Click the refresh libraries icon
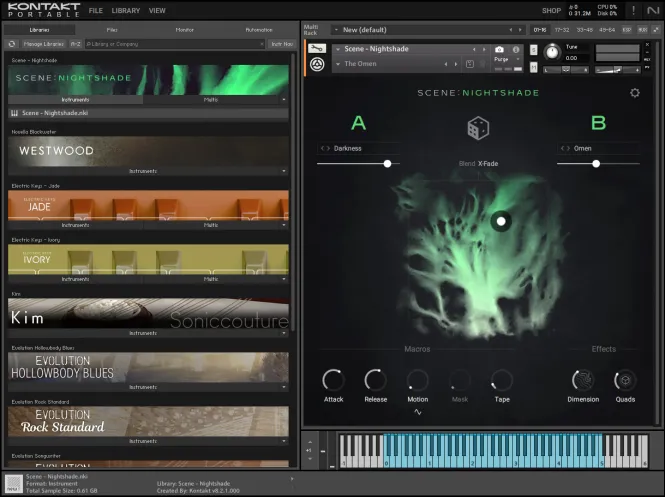Viewport: 665px width, 497px height. point(12,44)
